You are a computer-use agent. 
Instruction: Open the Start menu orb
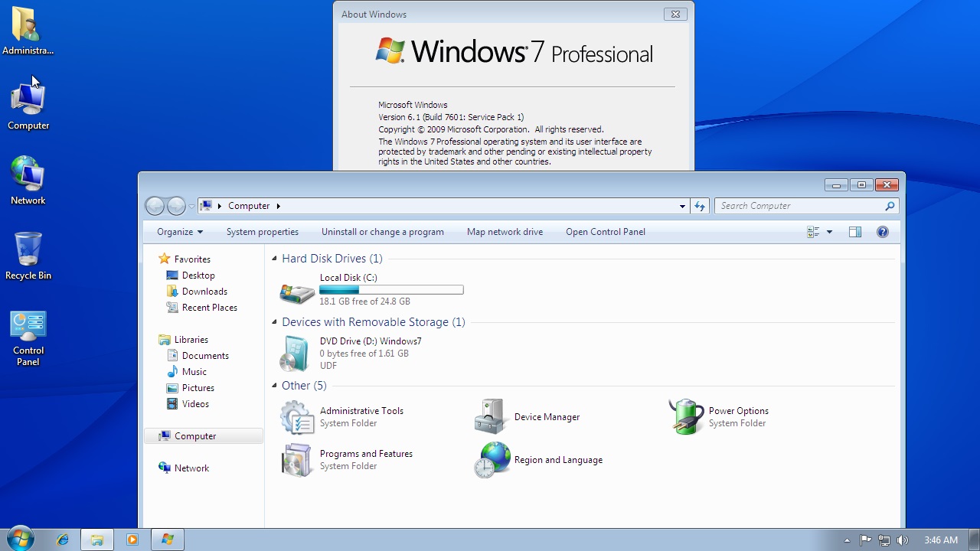tap(19, 539)
